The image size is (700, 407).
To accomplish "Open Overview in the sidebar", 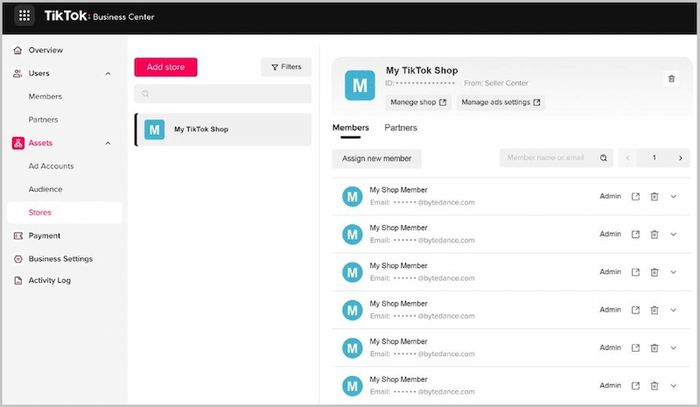I will click(x=46, y=50).
